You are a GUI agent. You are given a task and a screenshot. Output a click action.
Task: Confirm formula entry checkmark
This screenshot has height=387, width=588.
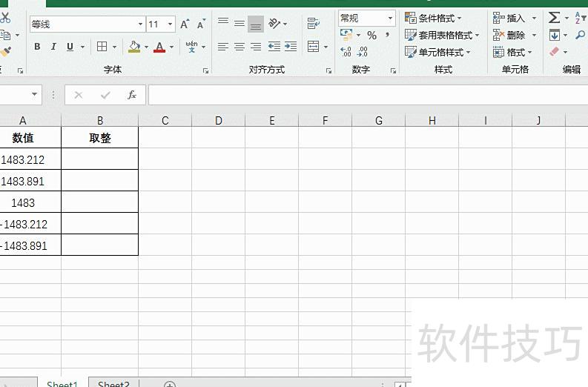[105, 95]
